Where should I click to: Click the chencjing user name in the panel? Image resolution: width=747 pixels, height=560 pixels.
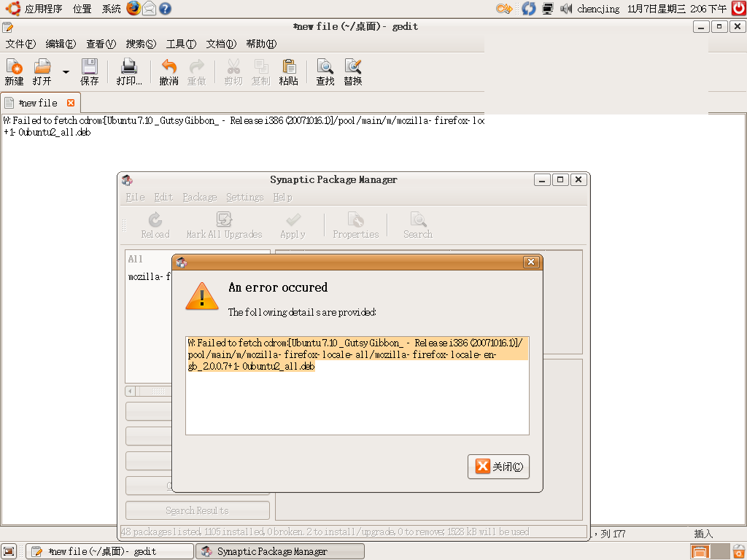point(598,9)
